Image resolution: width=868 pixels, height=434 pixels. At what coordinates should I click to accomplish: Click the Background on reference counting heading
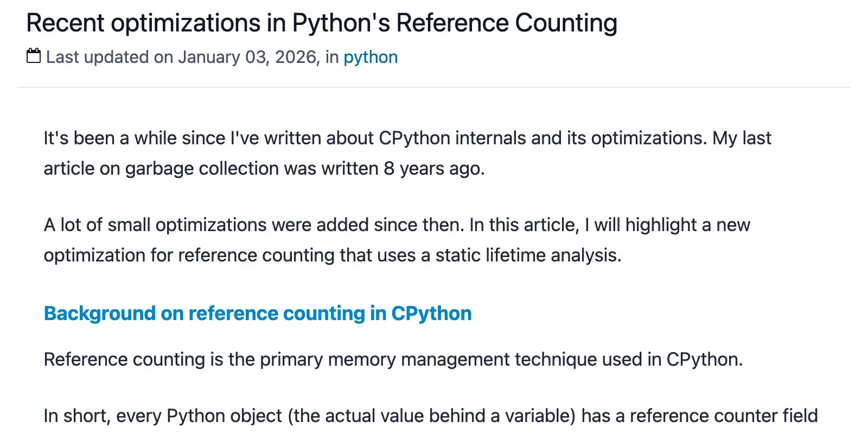coord(258,314)
